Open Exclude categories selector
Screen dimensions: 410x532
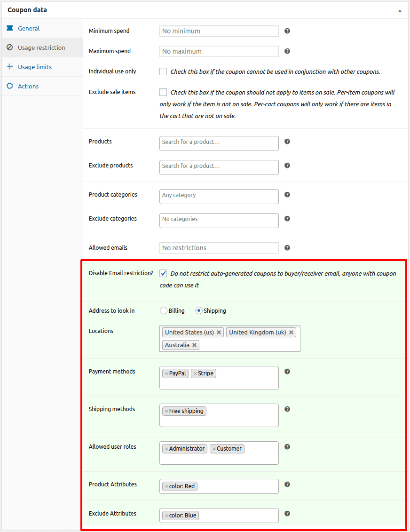[x=219, y=221]
